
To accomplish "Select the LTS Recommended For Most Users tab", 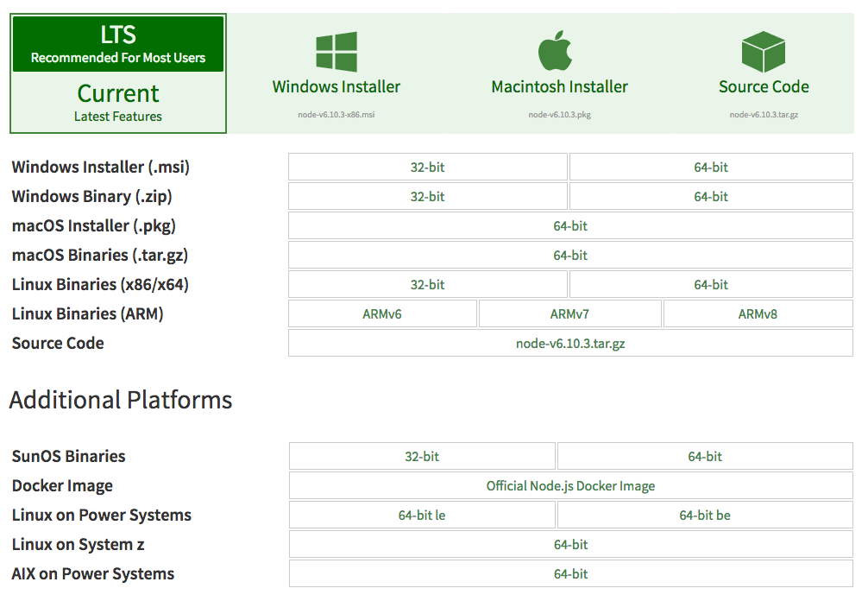I will pos(118,44).
